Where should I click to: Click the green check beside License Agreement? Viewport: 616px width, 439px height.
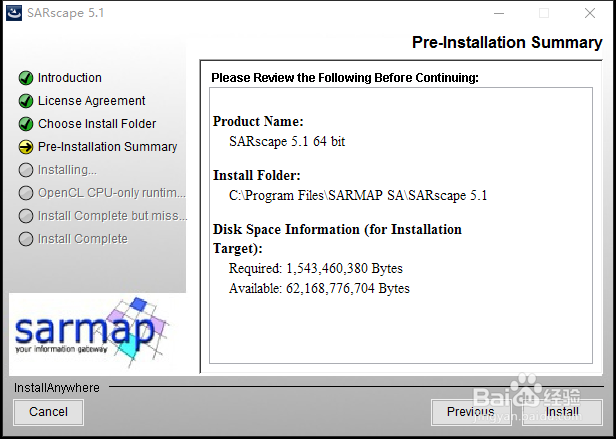26,101
